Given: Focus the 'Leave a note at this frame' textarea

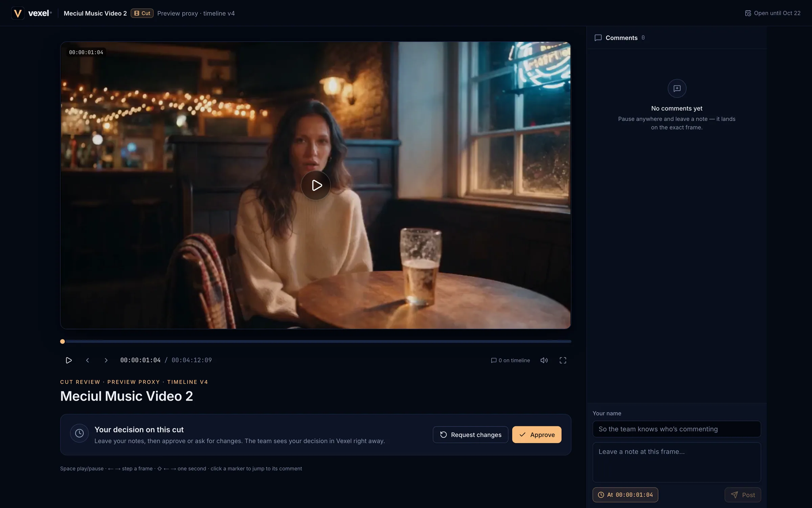Looking at the screenshot, I should point(677,462).
